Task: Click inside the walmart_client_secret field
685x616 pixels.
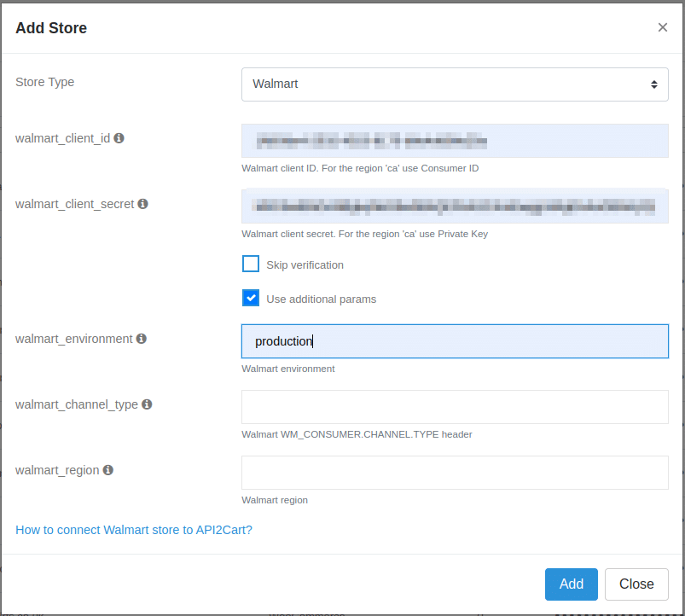Action: click(455, 206)
